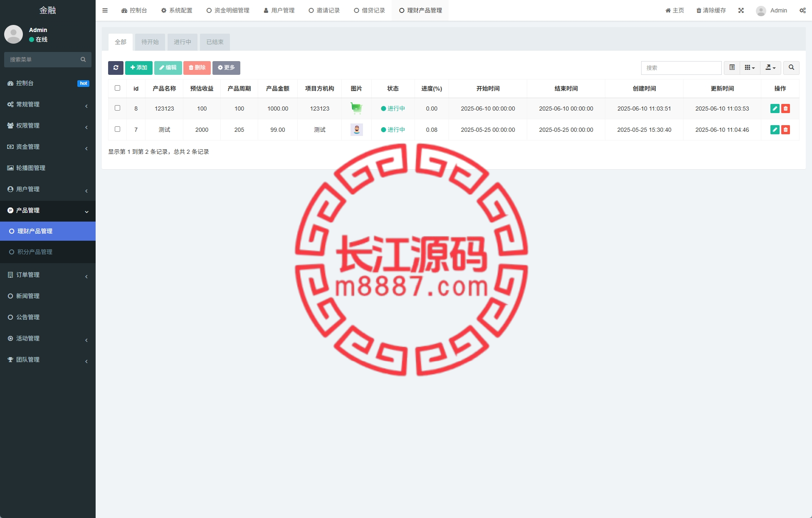Viewport: 812px width, 518px height.
Task: Open the 控制台 top navigation tab
Action: pos(134,10)
